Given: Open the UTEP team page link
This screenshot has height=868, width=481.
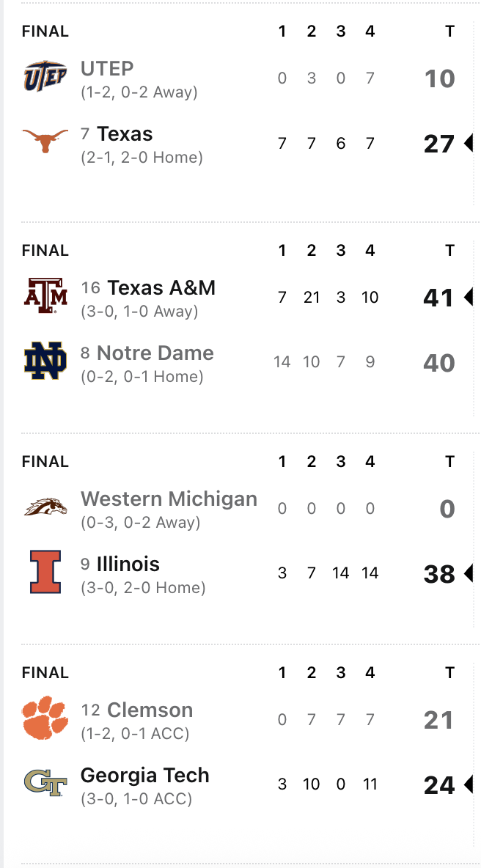Looking at the screenshot, I should (107, 69).
